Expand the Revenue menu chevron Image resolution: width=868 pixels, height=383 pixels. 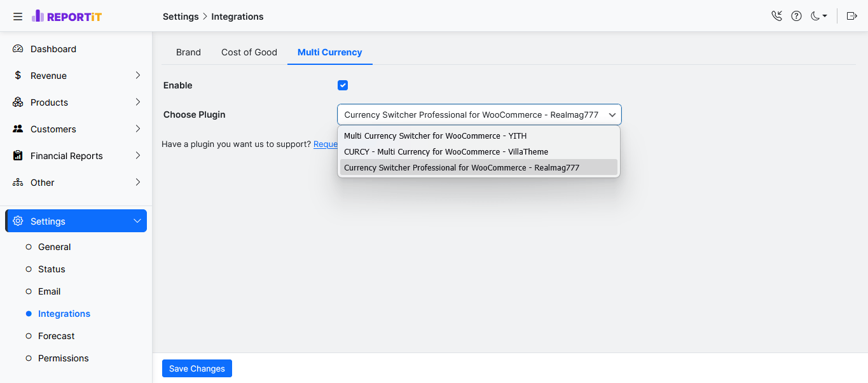[x=138, y=76]
